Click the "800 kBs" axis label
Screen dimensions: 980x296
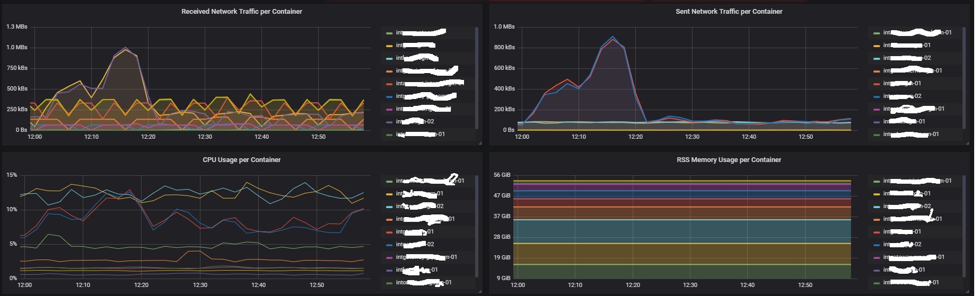click(504, 47)
